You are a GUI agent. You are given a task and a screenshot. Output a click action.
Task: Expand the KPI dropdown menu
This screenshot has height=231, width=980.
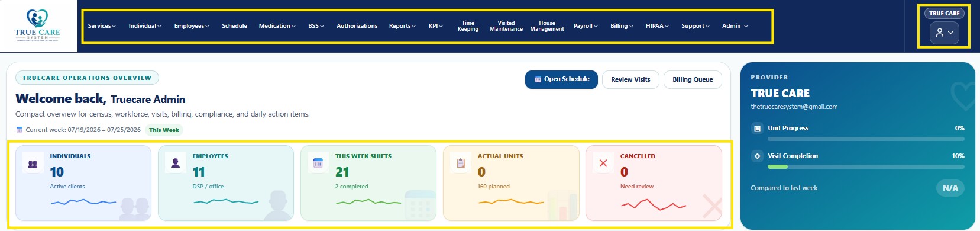(436, 26)
